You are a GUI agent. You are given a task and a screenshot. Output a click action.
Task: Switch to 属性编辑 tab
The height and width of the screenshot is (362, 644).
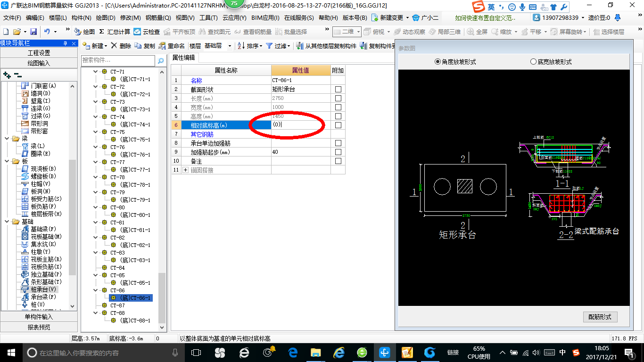click(x=184, y=58)
